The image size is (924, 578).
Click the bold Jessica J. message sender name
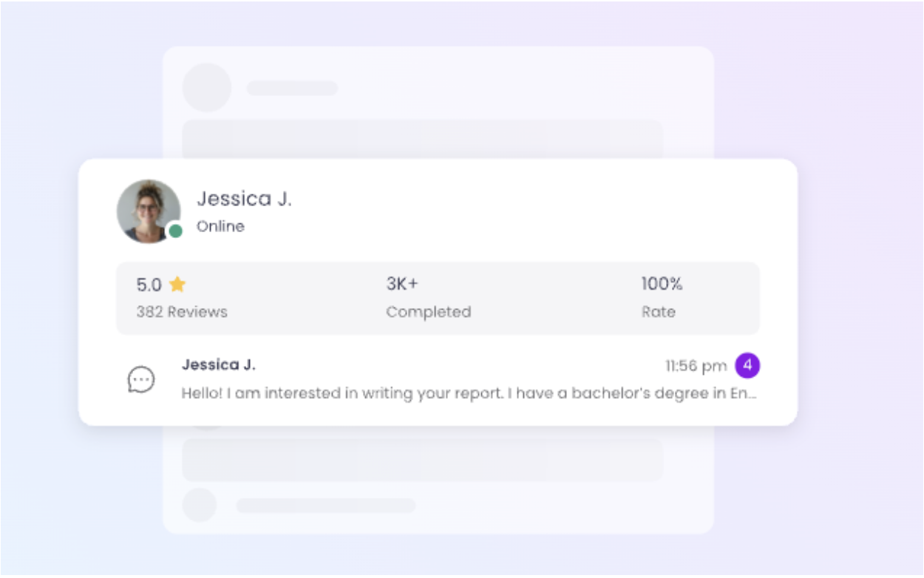click(x=219, y=364)
